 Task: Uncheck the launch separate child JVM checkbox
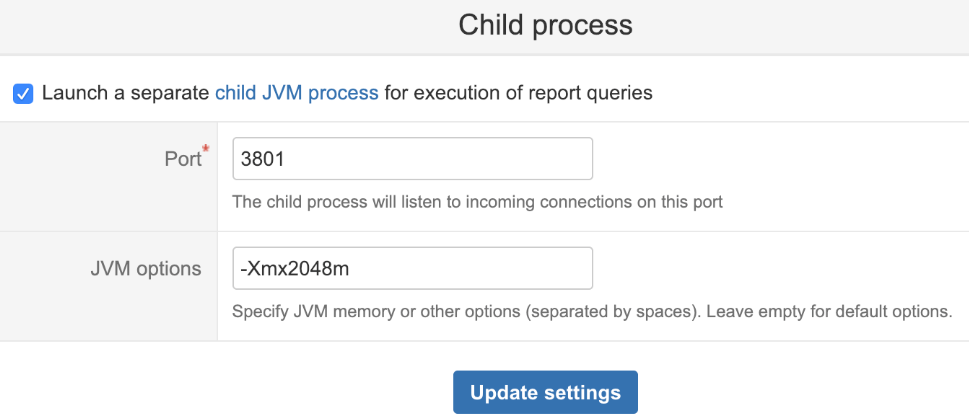click(x=23, y=94)
